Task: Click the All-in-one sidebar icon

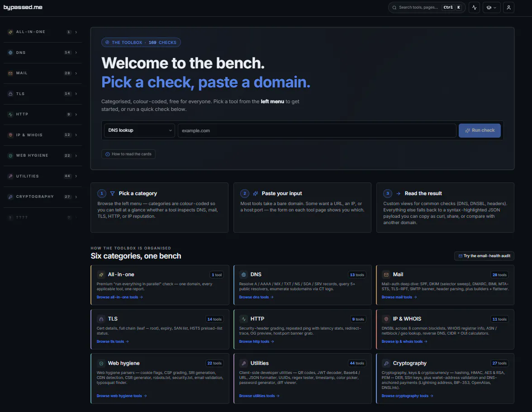Action: pos(10,32)
